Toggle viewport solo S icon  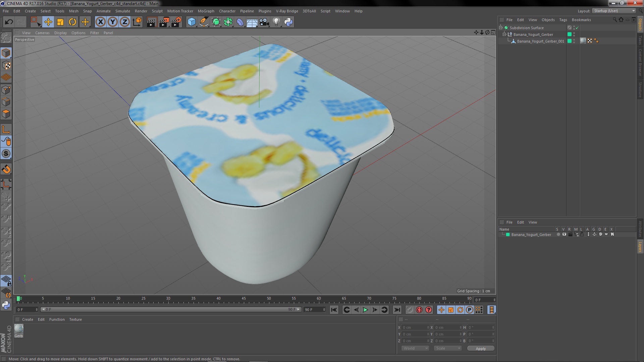[x=6, y=154]
